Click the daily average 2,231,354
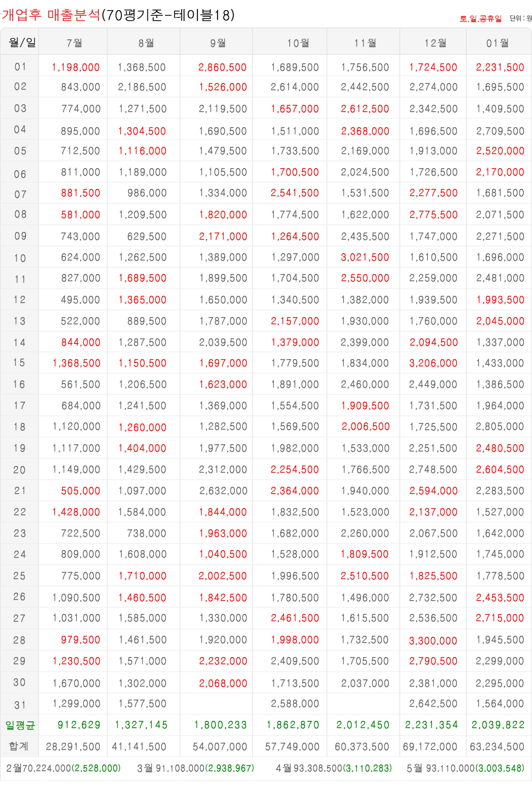Screen dimensions: 532x798 (431, 725)
